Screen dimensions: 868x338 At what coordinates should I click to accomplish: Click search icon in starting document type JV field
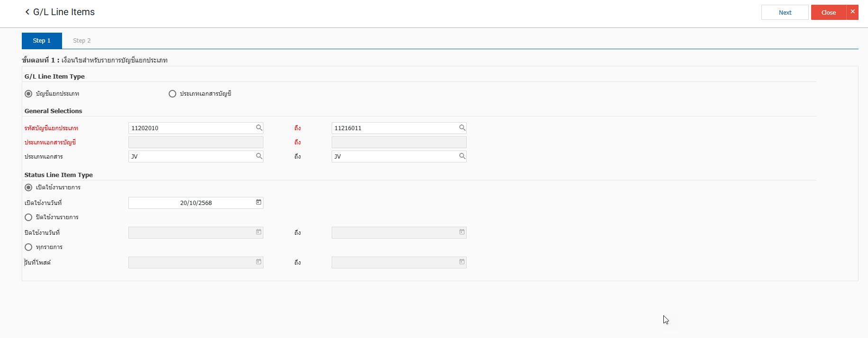pyautogui.click(x=259, y=156)
